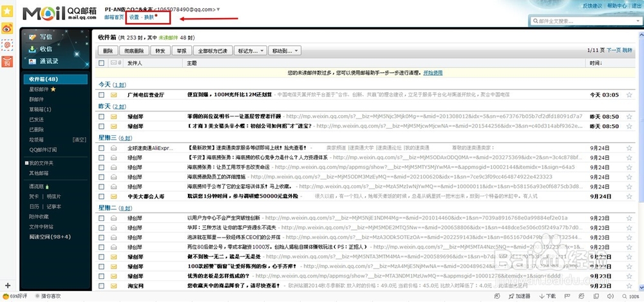The image size is (644, 302).
Task: Open 阅读空间(98+4)
Action: 50,237
